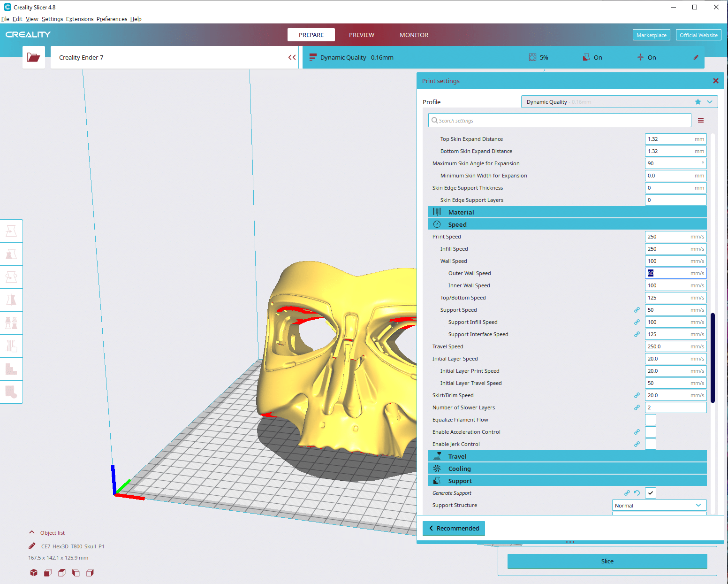Click the print settings panel scrollbar
Screen dimensions: 728x584
713,358
